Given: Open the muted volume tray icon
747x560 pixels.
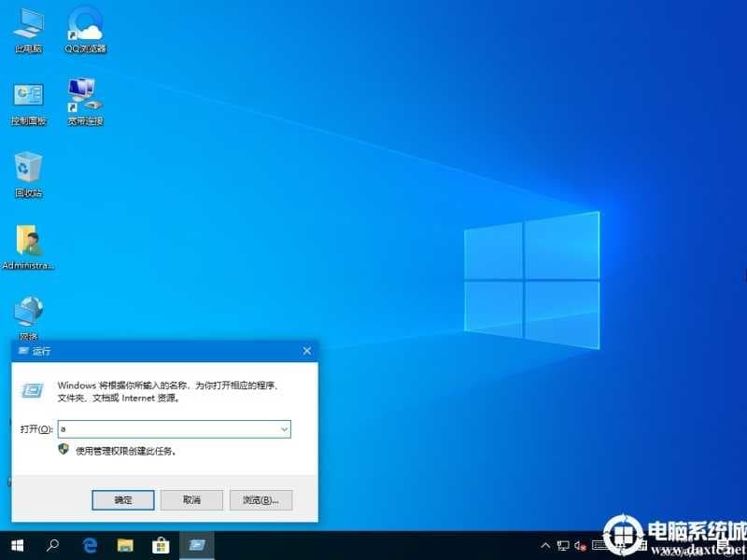Looking at the screenshot, I should tap(580, 546).
